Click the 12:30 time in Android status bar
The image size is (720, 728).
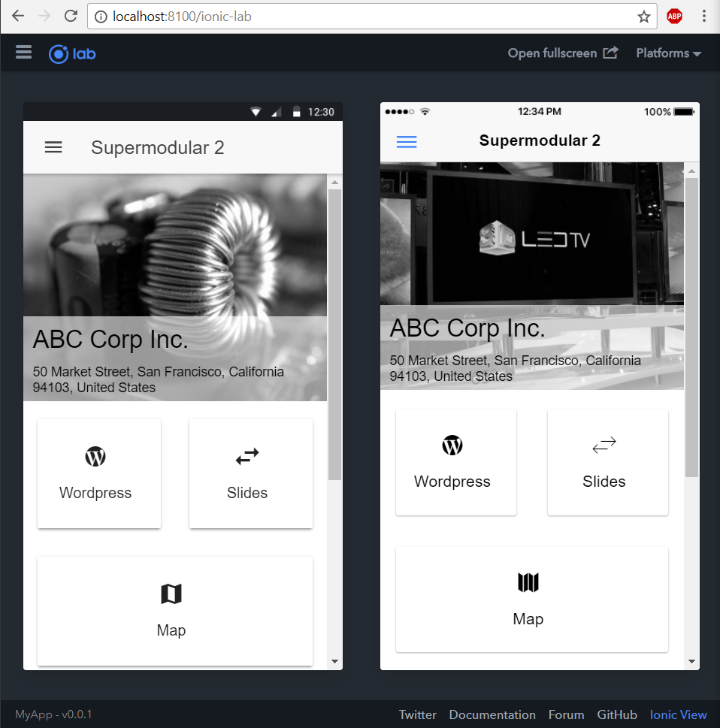point(321,112)
